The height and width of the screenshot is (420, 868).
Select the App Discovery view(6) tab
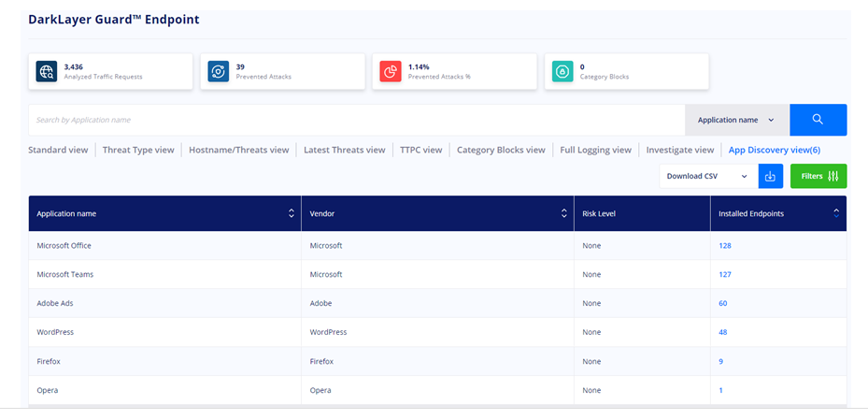775,150
